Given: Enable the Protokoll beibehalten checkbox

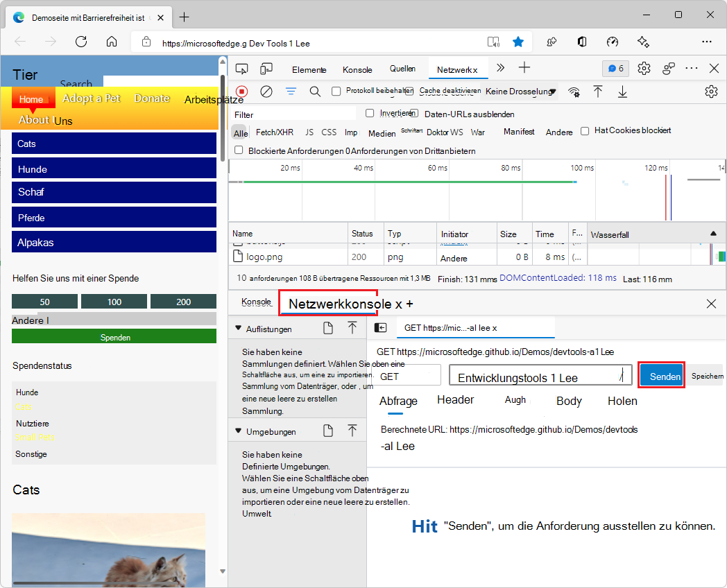Looking at the screenshot, I should (336, 91).
